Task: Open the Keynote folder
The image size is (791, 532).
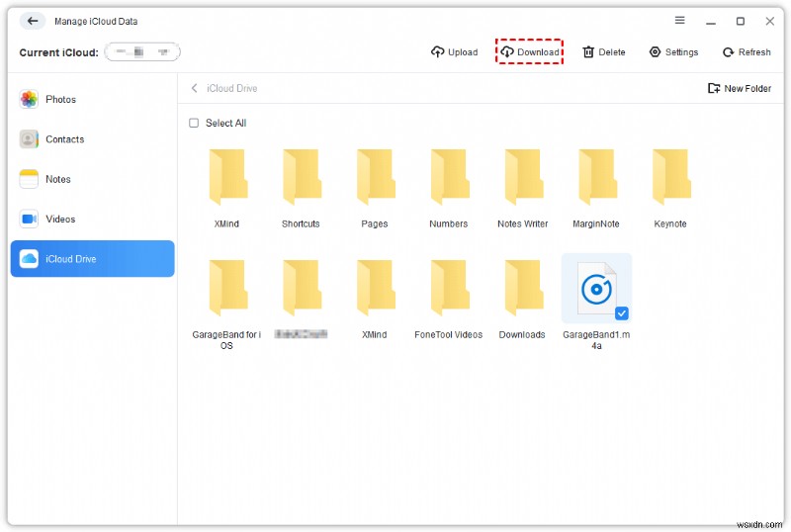Action: pos(671,177)
